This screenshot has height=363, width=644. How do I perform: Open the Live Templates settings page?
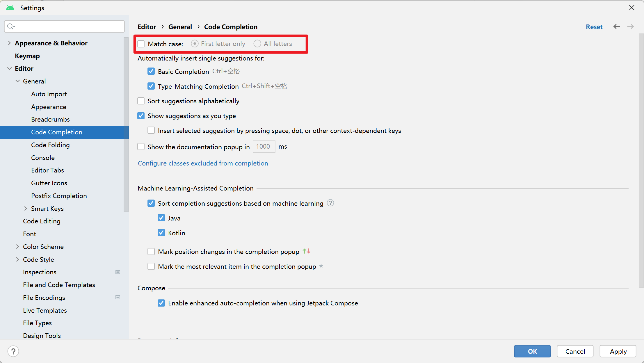tap(44, 310)
